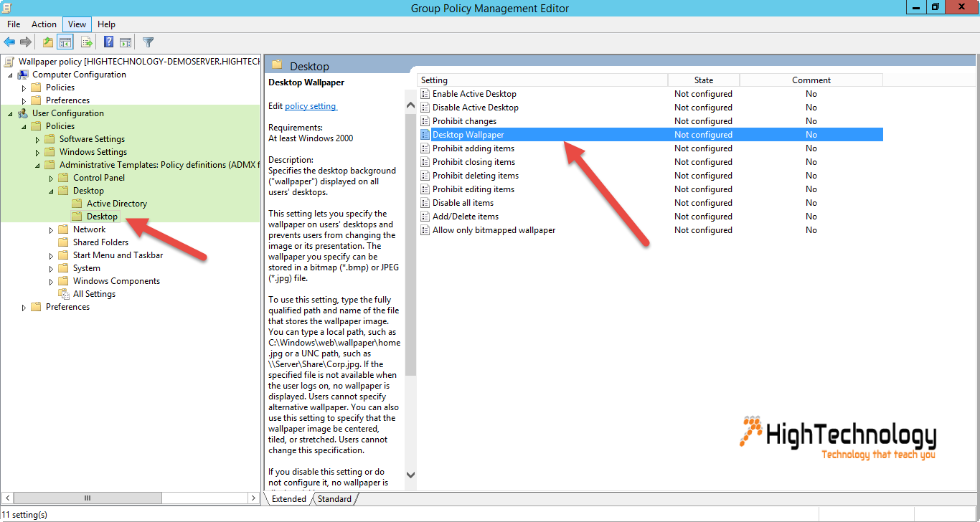
Task: Click the Prohibit editing items setting icon
Action: 425,189
